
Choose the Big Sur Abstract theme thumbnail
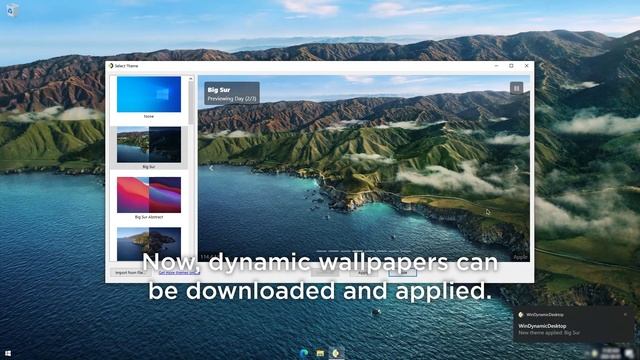pyautogui.click(x=149, y=195)
